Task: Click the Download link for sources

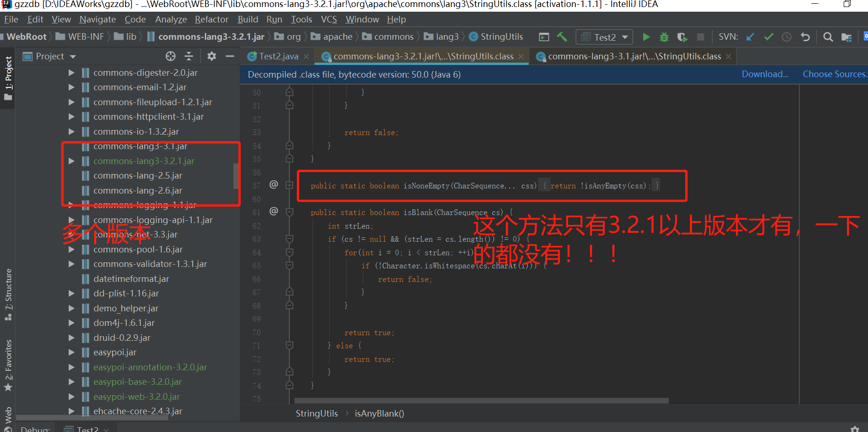Action: tap(765, 74)
